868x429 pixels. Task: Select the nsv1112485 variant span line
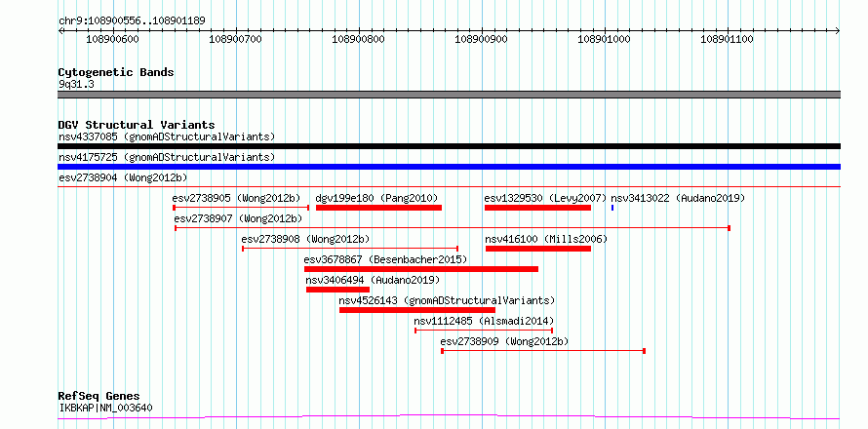pyautogui.click(x=484, y=331)
